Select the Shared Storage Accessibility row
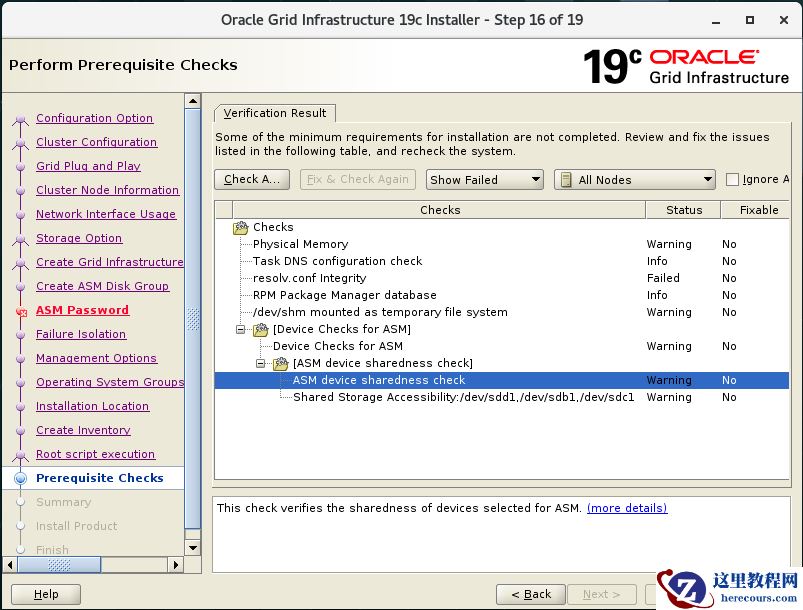803x610 pixels. (x=501, y=397)
